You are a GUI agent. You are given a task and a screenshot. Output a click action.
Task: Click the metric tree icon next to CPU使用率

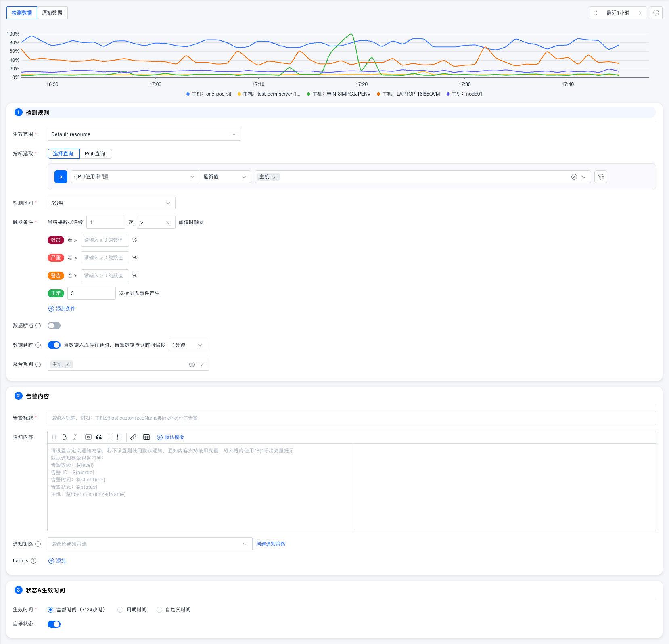[105, 177]
